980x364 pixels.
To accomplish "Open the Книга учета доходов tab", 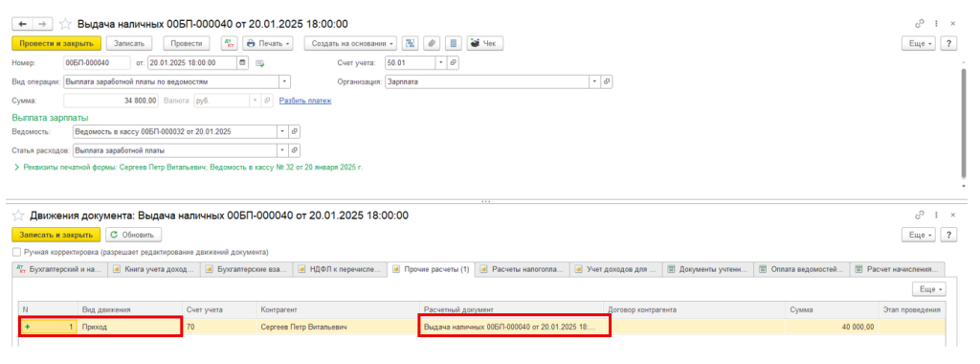I will point(154,269).
